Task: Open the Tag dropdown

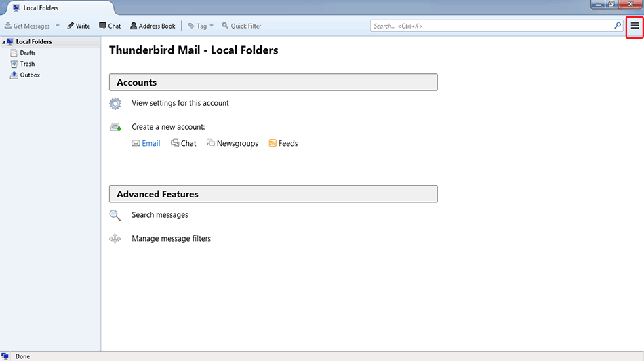Action: [x=201, y=26]
